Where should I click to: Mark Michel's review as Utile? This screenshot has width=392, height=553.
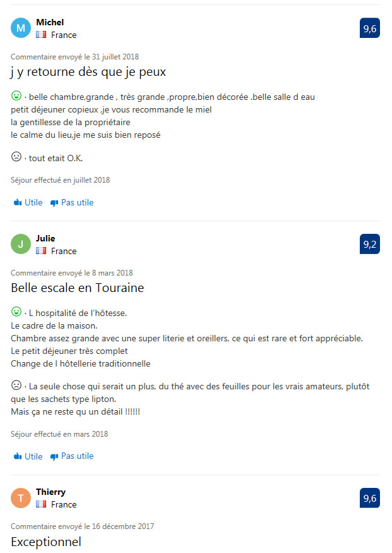pos(28,203)
